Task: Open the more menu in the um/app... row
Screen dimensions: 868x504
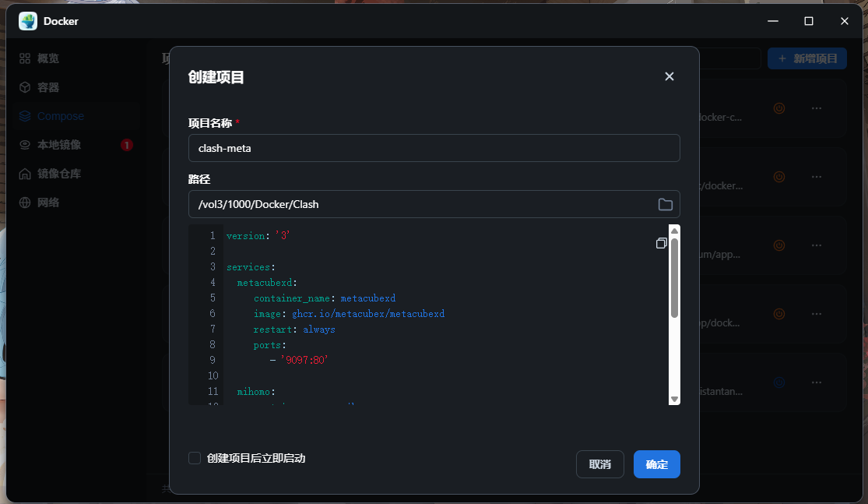Action: click(x=817, y=245)
